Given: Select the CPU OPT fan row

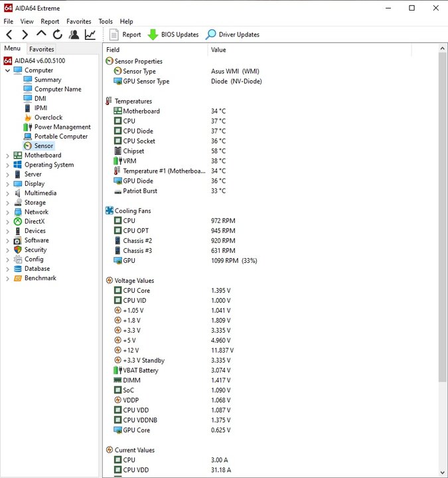Looking at the screenshot, I should pyautogui.click(x=175, y=231).
